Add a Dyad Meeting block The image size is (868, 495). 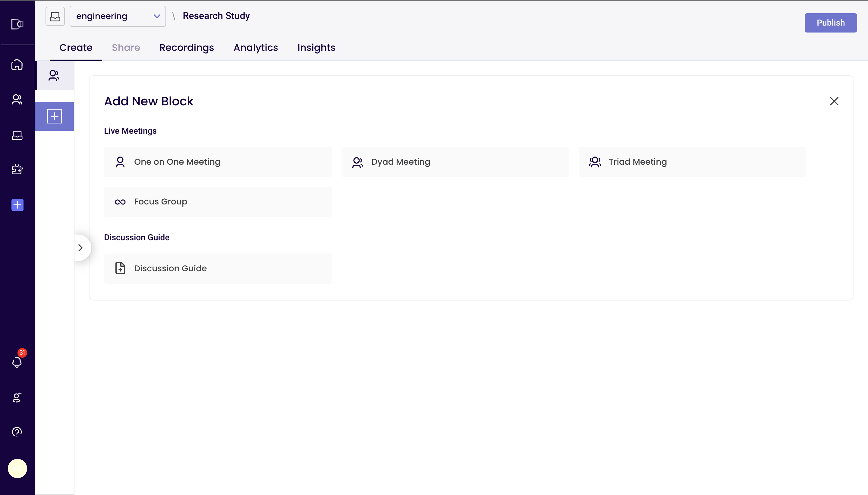tap(455, 162)
